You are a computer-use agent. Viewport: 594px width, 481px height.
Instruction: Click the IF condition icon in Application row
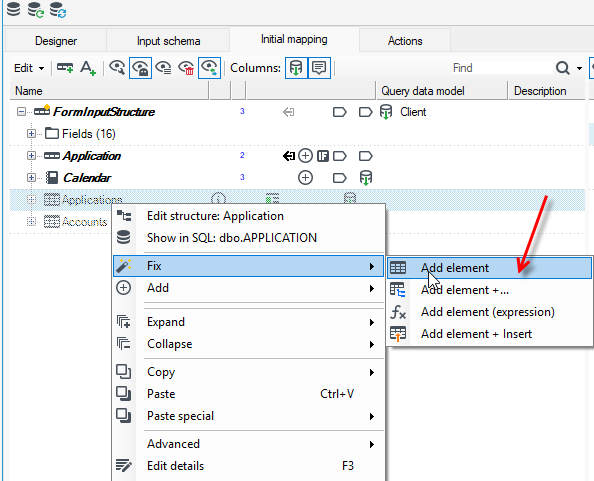pyautogui.click(x=323, y=156)
